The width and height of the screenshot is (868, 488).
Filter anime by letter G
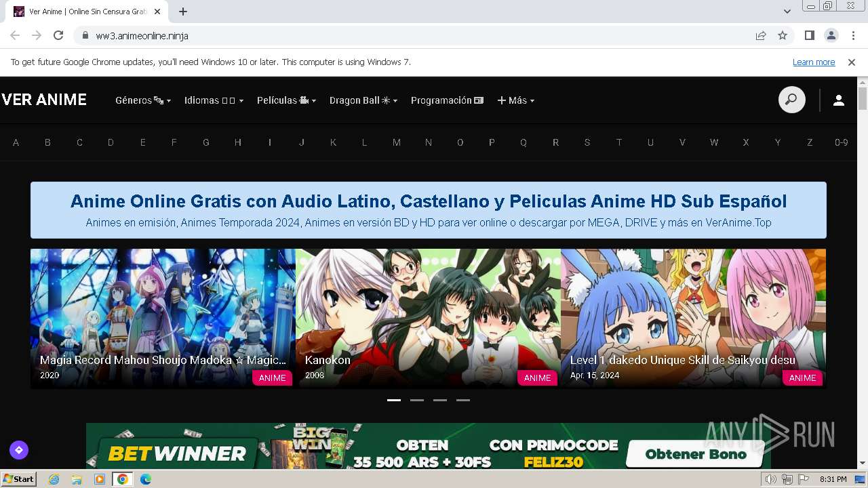[x=206, y=142]
